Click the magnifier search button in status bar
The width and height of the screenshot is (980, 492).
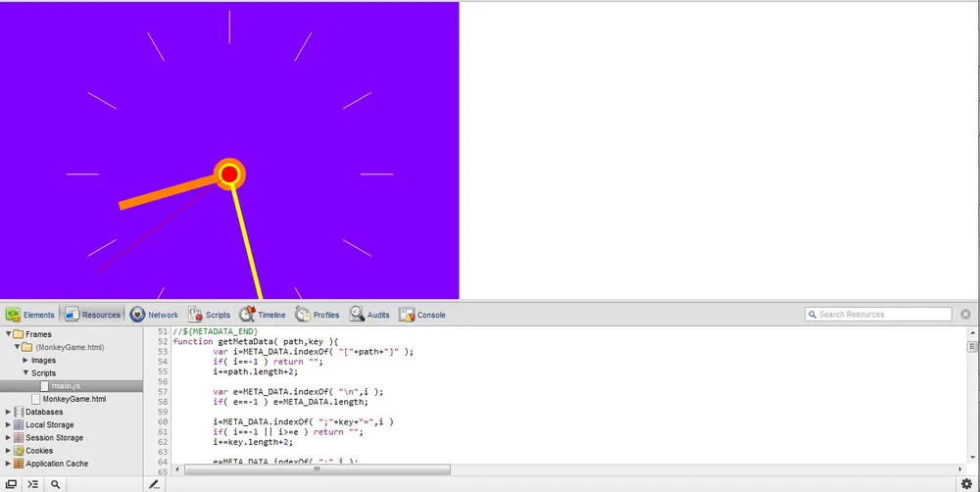tap(55, 484)
